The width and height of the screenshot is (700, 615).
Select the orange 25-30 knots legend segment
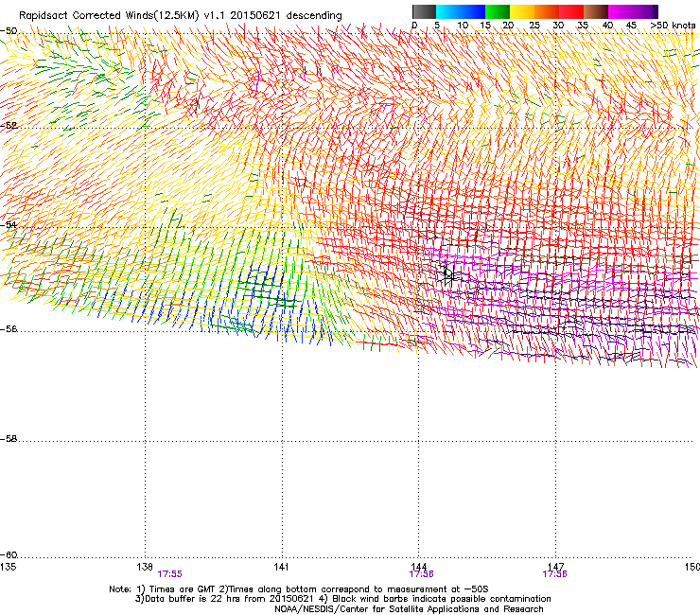pos(547,11)
